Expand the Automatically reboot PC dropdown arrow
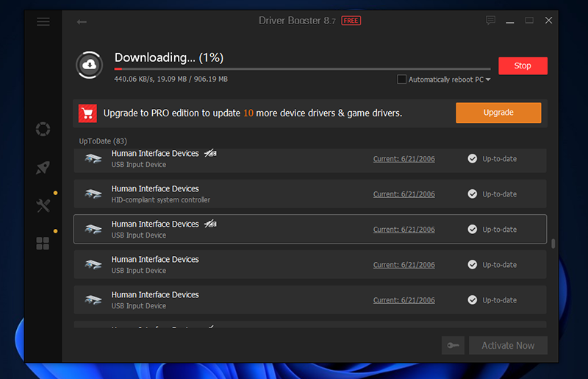The height and width of the screenshot is (379, 588). click(x=488, y=80)
